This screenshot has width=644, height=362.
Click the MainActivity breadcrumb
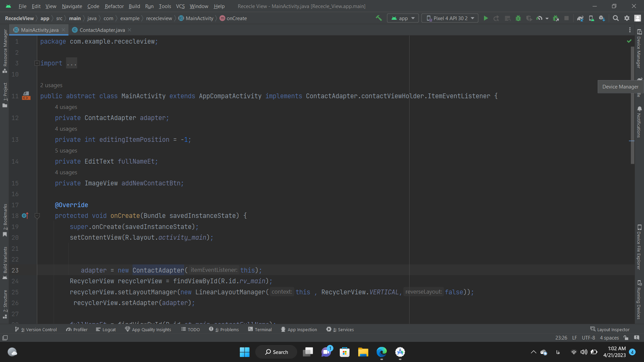[x=196, y=18]
